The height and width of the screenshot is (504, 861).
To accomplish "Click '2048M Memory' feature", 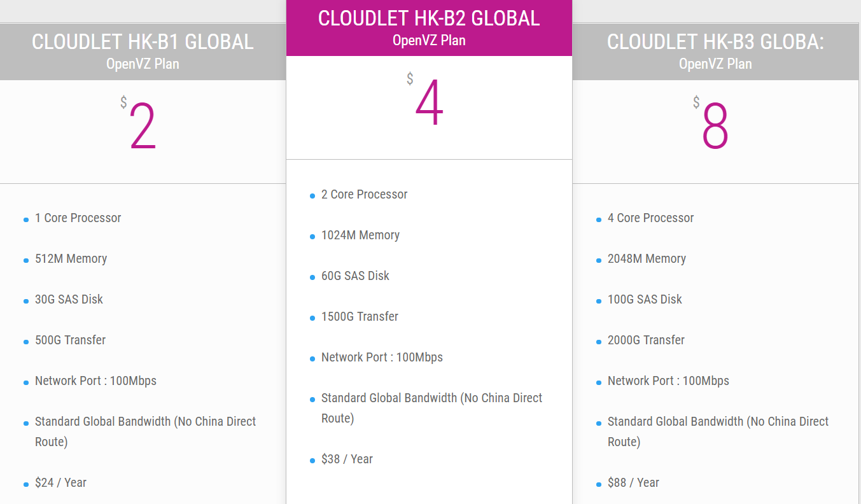I will pyautogui.click(x=647, y=258).
